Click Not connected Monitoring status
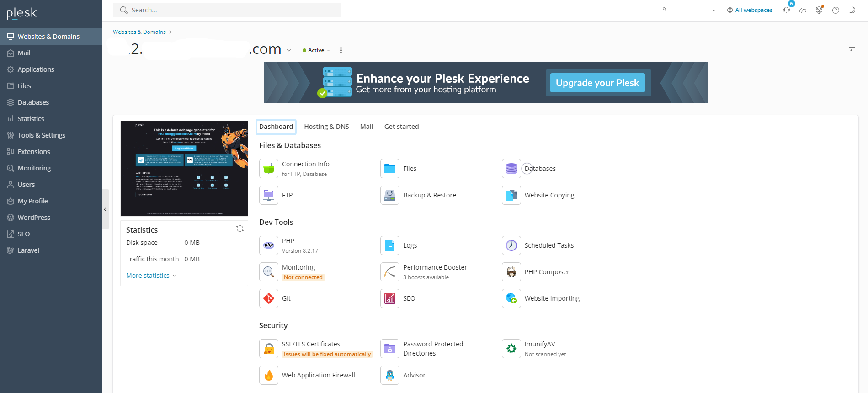Image resolution: width=868 pixels, height=393 pixels. point(303,277)
